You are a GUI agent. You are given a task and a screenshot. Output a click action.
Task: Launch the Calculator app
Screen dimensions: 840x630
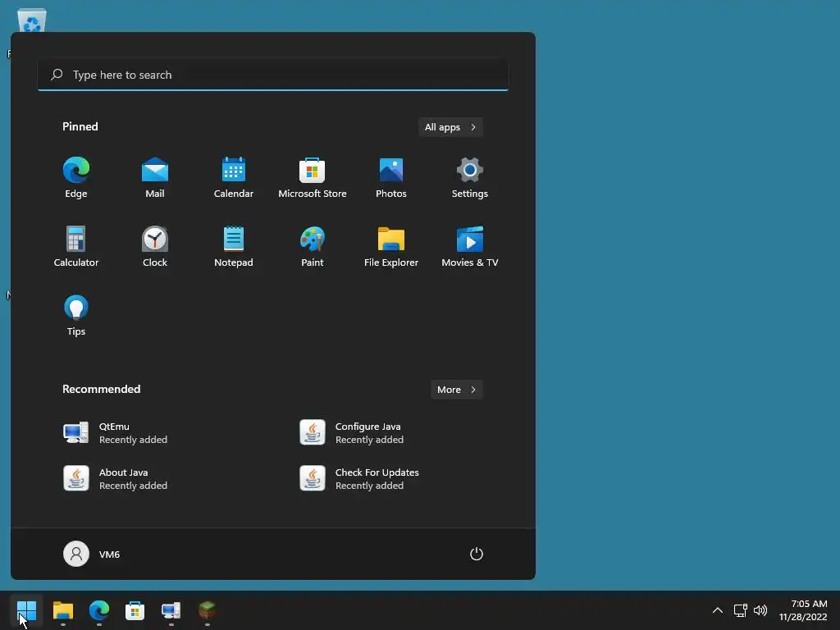point(76,246)
